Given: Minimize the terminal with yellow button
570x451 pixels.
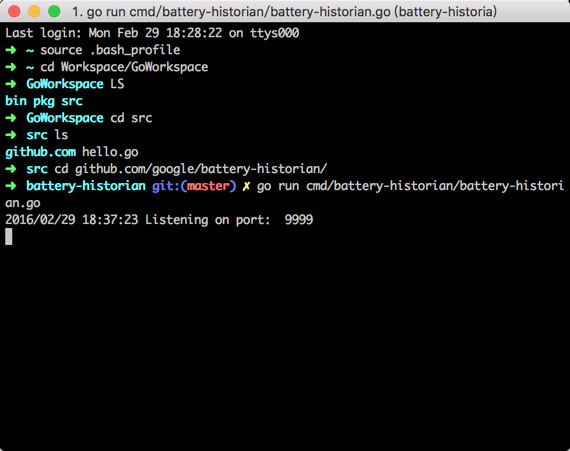Looking at the screenshot, I should [x=34, y=11].
